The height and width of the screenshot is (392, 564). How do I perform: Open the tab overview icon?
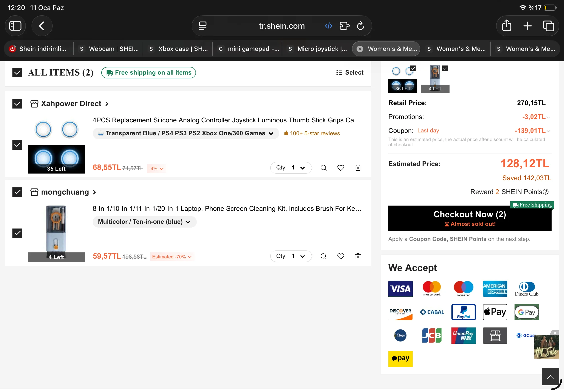pyautogui.click(x=548, y=26)
